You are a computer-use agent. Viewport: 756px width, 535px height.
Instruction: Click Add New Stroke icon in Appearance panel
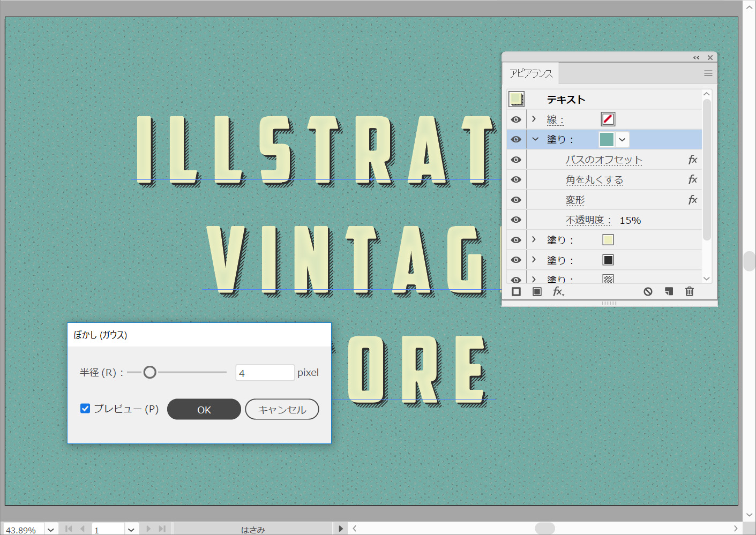[516, 292]
